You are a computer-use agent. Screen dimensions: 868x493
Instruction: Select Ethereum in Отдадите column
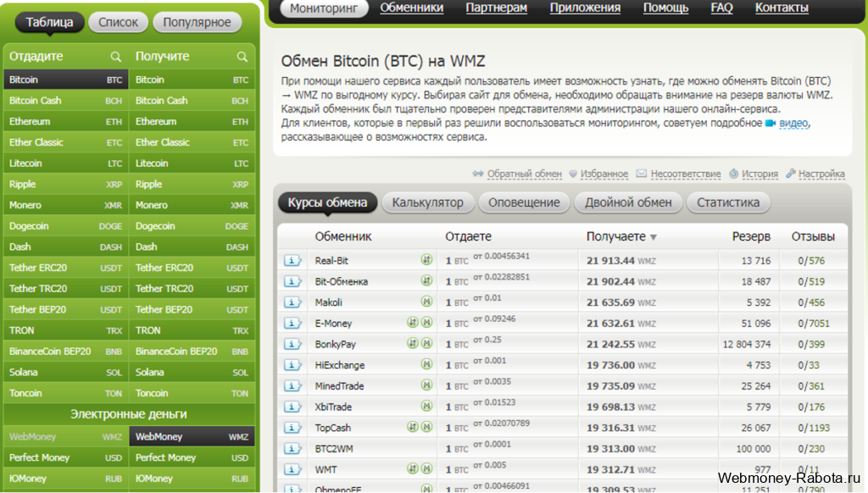click(x=66, y=122)
